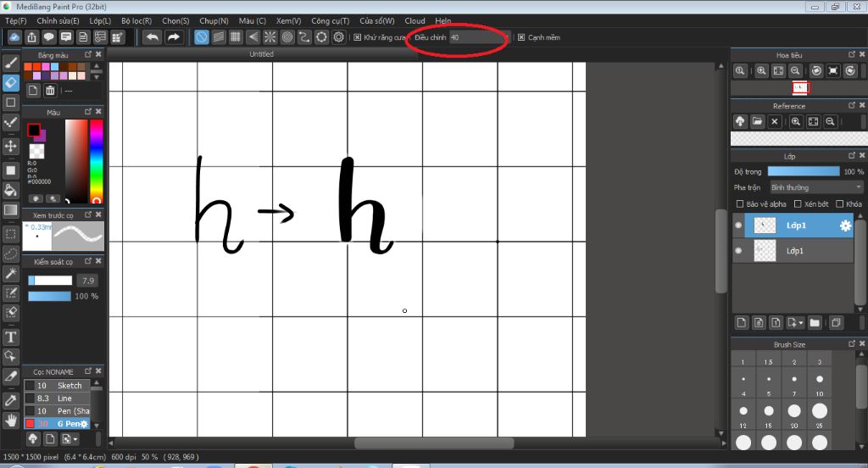
Task: Step the palette swatches up with the arrow
Action: (x=97, y=66)
